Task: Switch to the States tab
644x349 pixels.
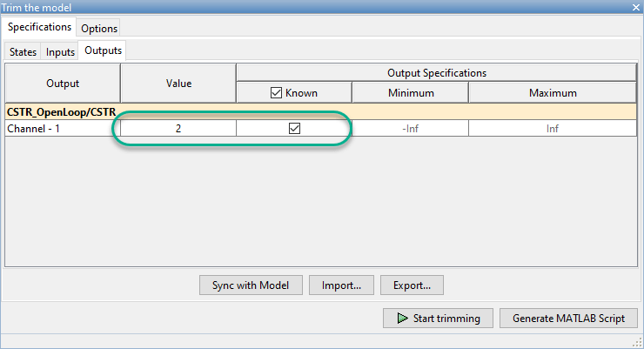Action: pos(23,51)
